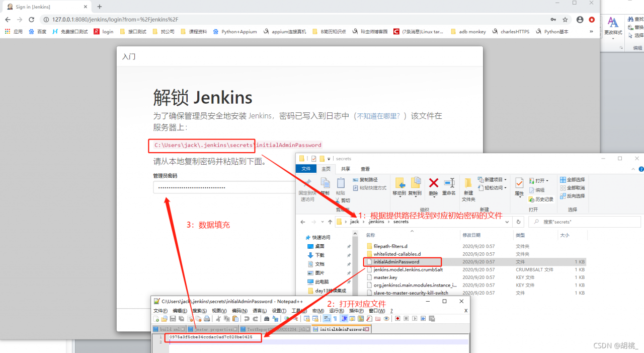Click the Explorer 重命名 icon
This screenshot has width=644, height=353.
tap(449, 183)
